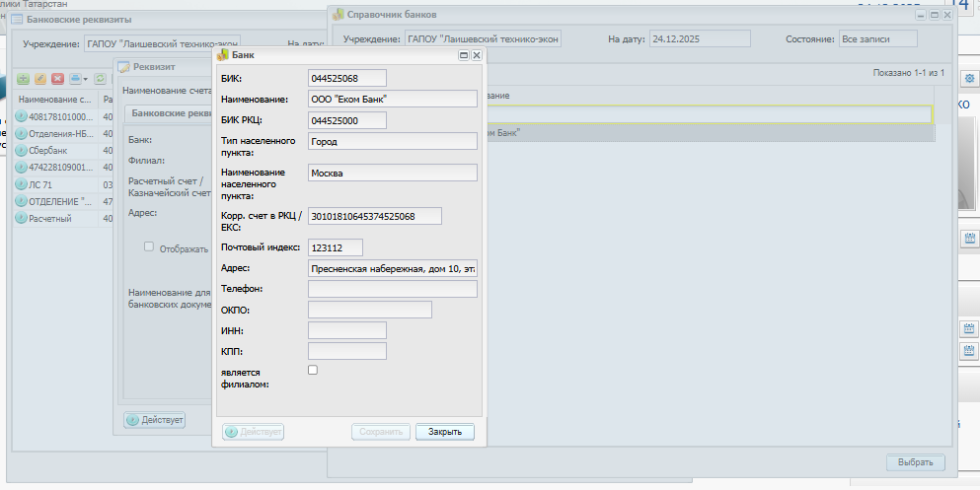The image size is (980, 490).
Task: Click the empty Телефон field
Action: tap(393, 289)
